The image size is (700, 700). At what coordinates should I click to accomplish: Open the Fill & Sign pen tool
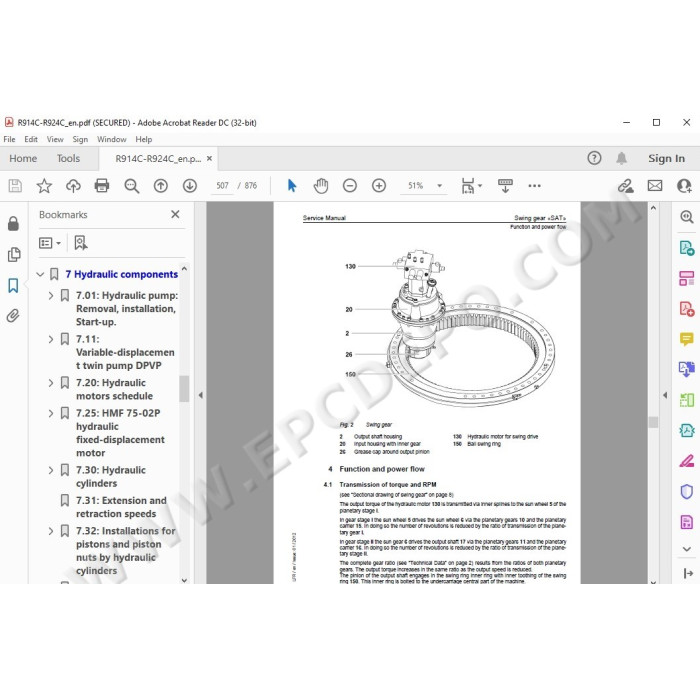click(687, 460)
